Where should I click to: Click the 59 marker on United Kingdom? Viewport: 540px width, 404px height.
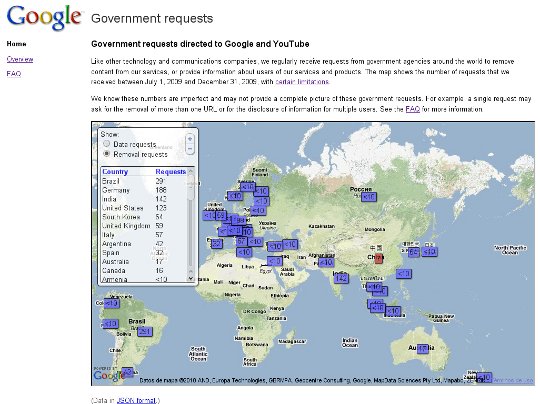(x=221, y=216)
